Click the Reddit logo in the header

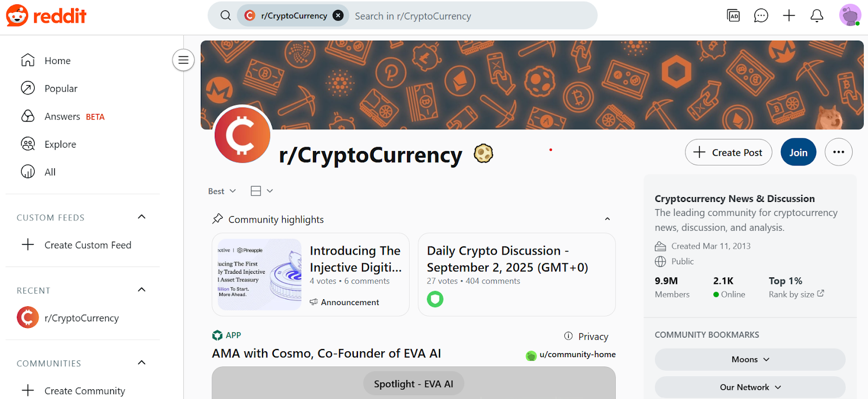point(46,16)
